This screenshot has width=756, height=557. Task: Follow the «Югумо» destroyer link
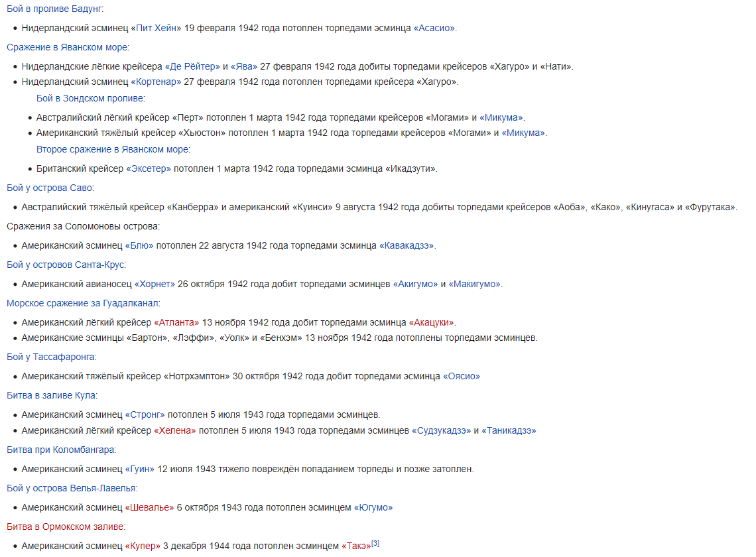[373, 508]
